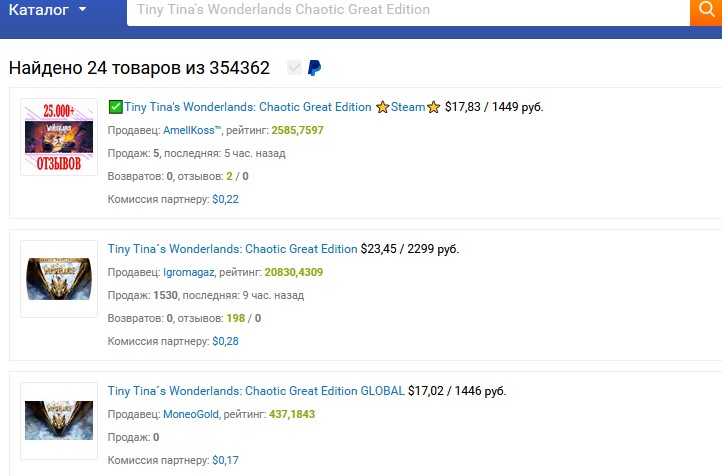
Task: Open the AmellKoss product thumbnail with 25.000+ отзывов
Action: (59, 137)
